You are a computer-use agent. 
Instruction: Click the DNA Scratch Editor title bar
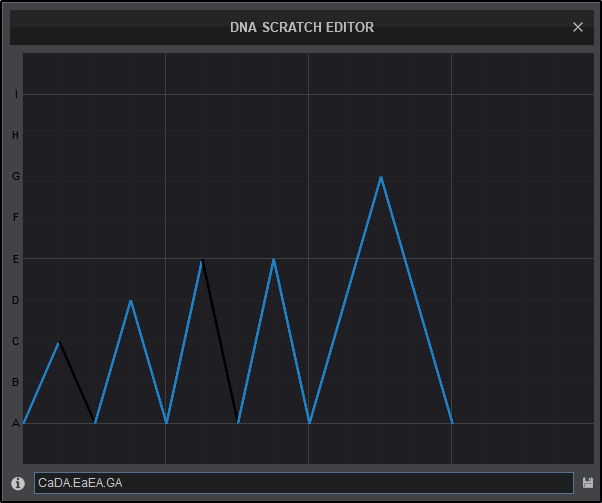coord(301,27)
